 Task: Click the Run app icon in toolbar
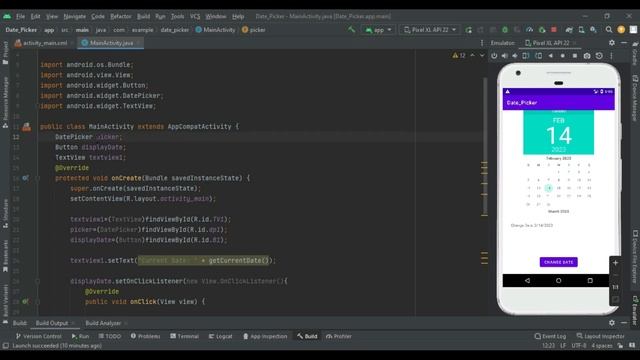pos(469,30)
